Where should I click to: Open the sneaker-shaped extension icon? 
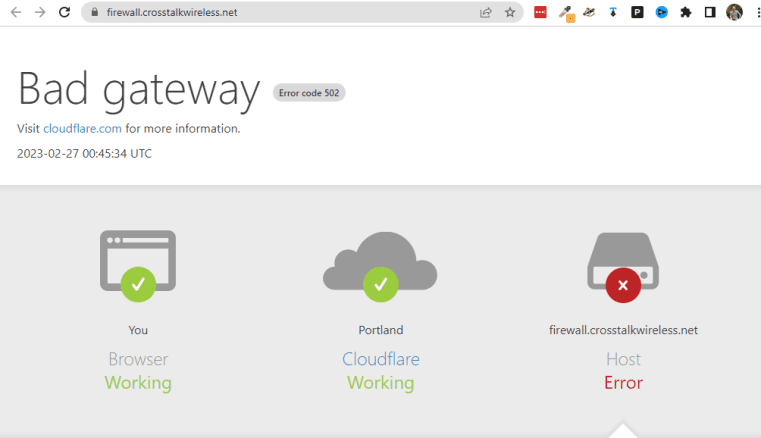(x=589, y=12)
